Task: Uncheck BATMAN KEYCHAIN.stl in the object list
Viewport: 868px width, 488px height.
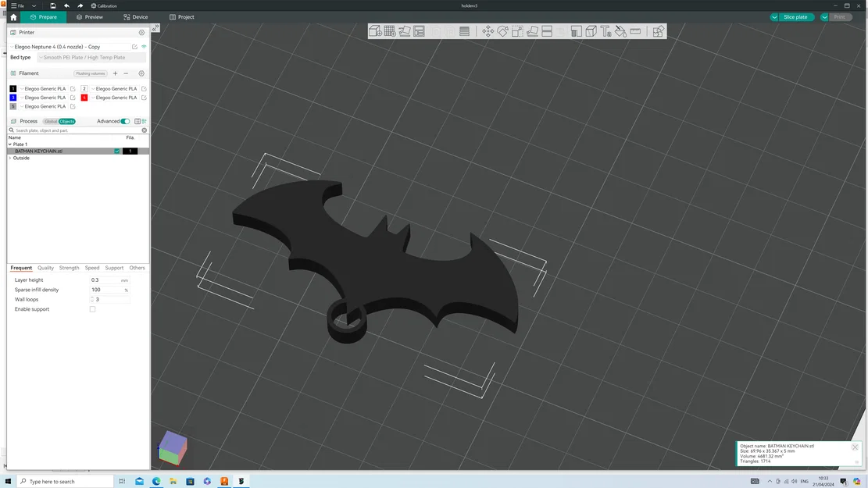Action: (116, 151)
